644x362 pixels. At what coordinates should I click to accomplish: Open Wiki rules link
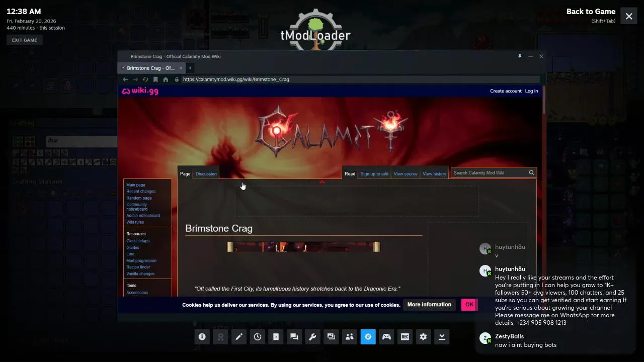coord(135,222)
